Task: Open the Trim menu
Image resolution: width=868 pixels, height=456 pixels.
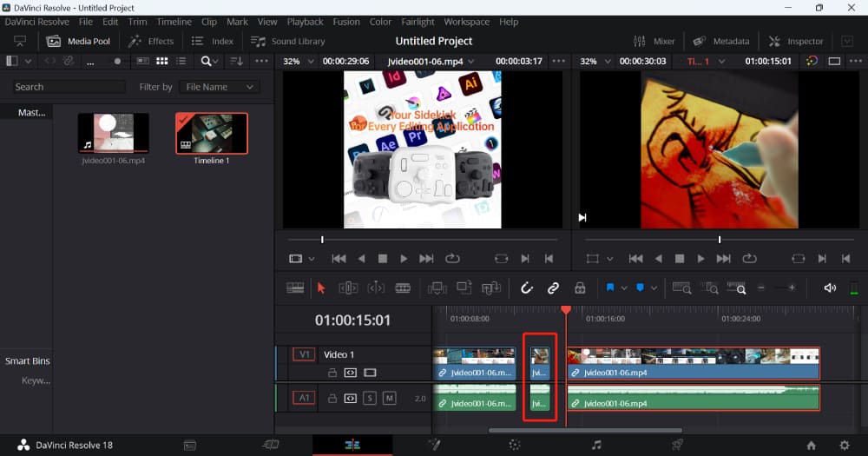Action: pos(137,22)
